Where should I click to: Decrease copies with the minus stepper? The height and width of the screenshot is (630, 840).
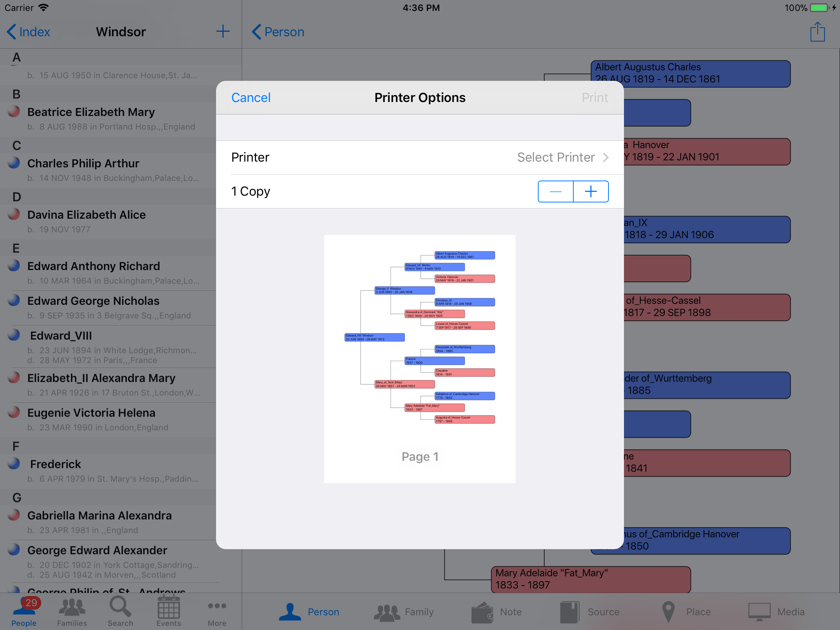pos(556,191)
